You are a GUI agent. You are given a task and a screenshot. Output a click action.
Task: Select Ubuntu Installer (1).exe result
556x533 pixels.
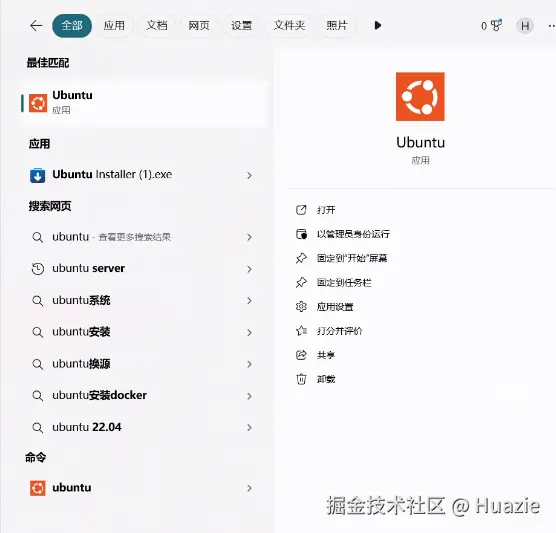(x=143, y=175)
